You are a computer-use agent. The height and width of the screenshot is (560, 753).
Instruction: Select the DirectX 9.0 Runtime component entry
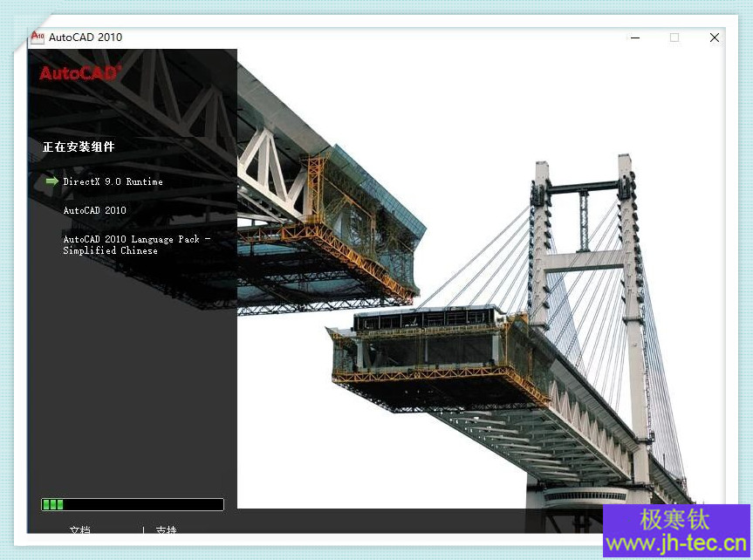click(113, 181)
